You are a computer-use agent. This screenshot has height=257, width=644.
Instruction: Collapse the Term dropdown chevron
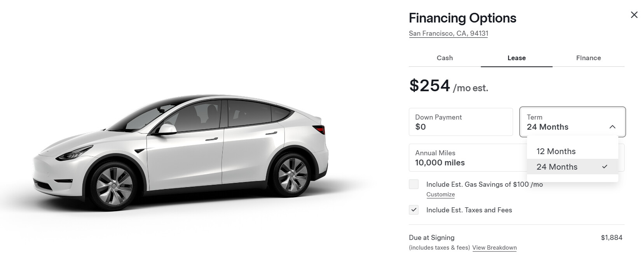612,127
